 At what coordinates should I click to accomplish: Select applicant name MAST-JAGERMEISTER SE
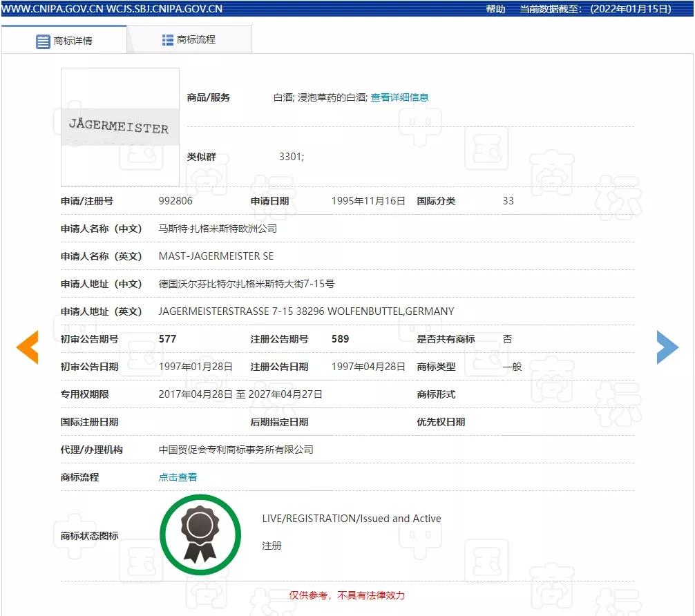coord(216,256)
